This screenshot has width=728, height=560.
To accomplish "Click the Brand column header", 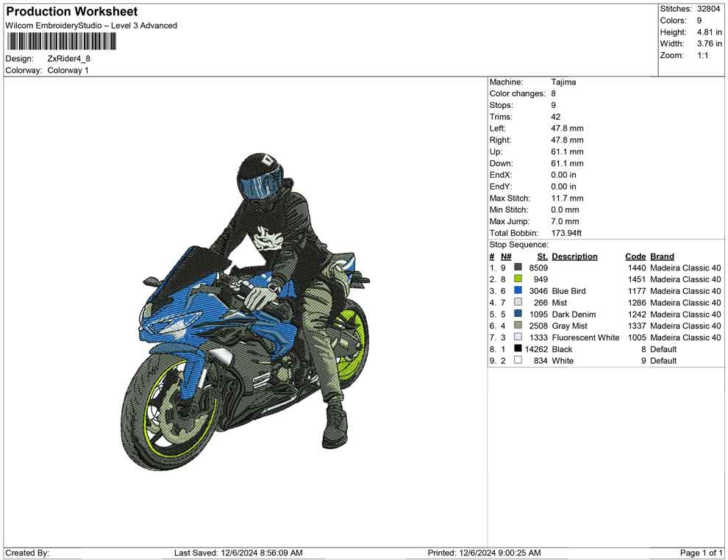I will click(x=662, y=256).
